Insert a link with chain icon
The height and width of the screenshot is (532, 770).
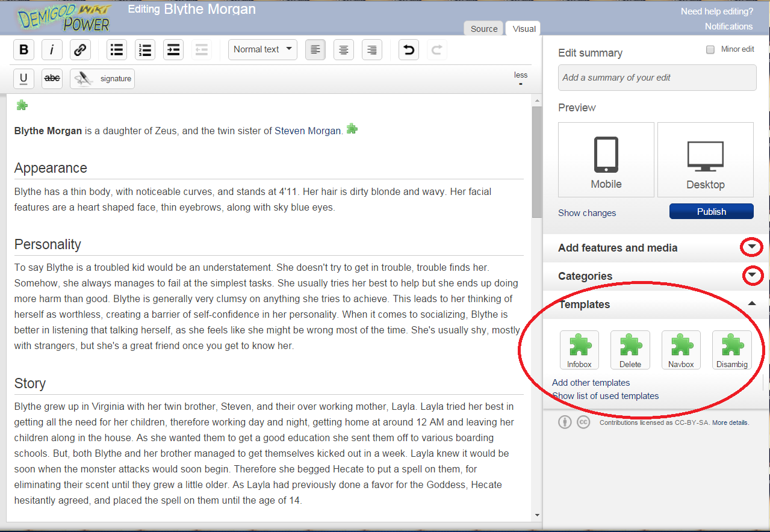[x=80, y=50]
